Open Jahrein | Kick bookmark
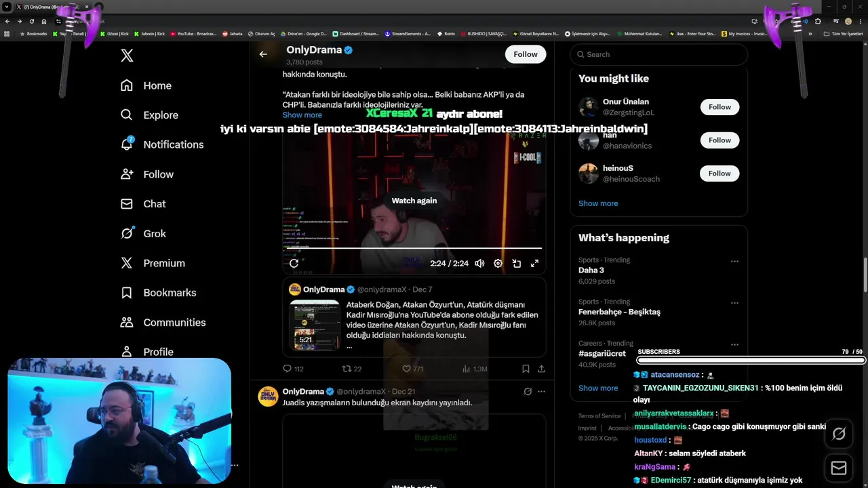Screen dimensions: 868x488 [x=150, y=34]
